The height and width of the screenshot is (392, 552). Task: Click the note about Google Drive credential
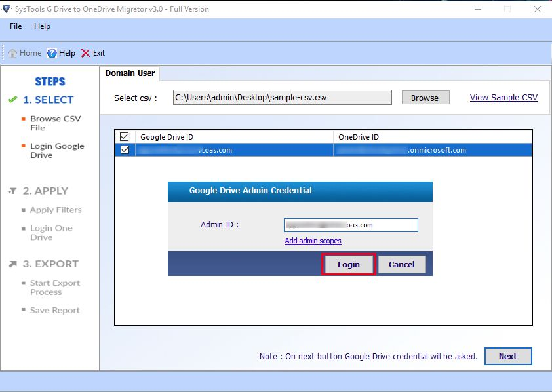[x=368, y=357]
